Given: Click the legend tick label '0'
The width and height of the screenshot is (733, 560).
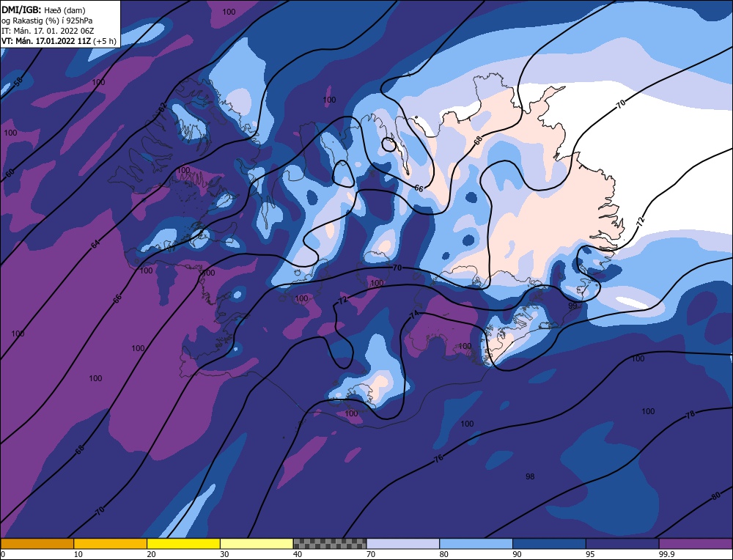Looking at the screenshot, I should click(3, 554).
